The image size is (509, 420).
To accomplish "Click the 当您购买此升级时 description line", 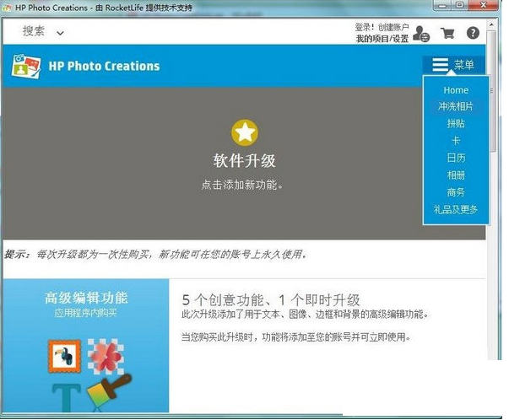I will pyautogui.click(x=295, y=337).
